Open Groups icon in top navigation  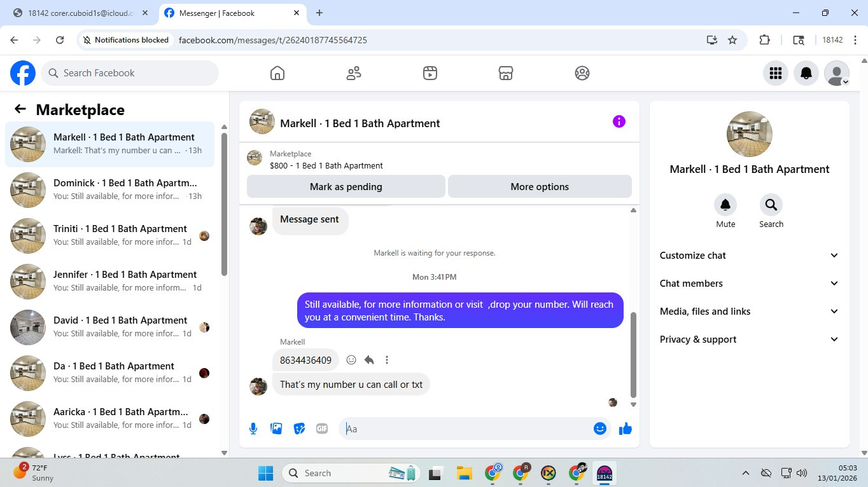click(x=582, y=73)
